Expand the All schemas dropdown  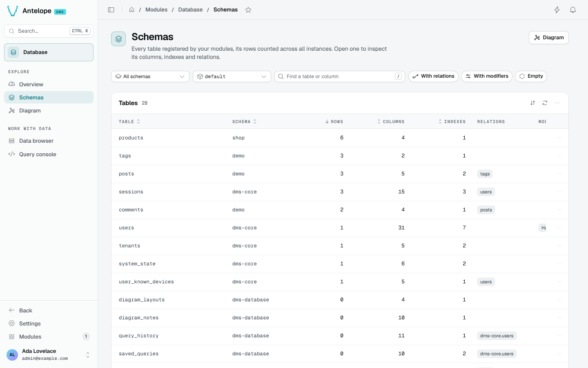point(150,76)
